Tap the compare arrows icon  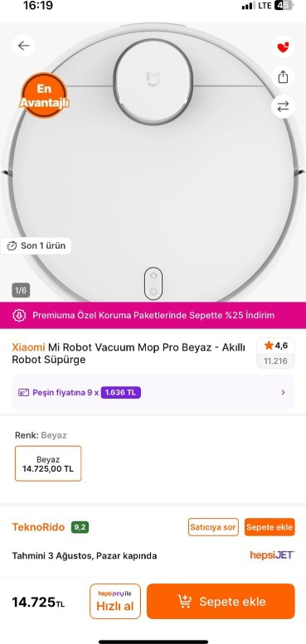point(283,107)
